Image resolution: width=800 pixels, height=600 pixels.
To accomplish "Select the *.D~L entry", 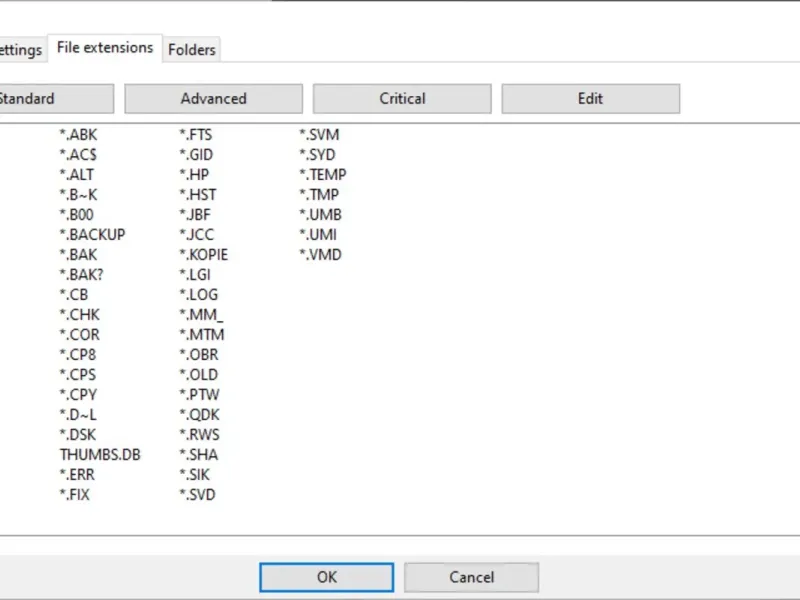I will [78, 414].
